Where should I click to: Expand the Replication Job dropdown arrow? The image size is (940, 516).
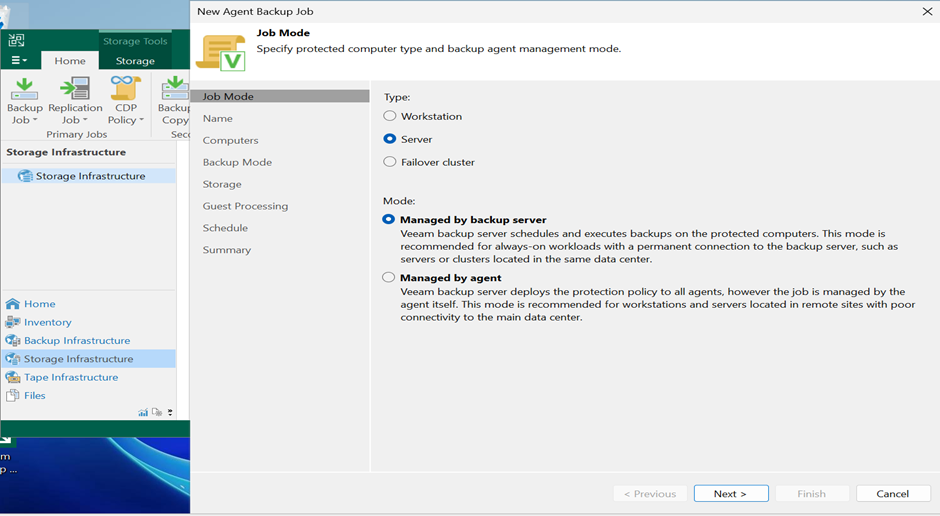pyautogui.click(x=85, y=120)
